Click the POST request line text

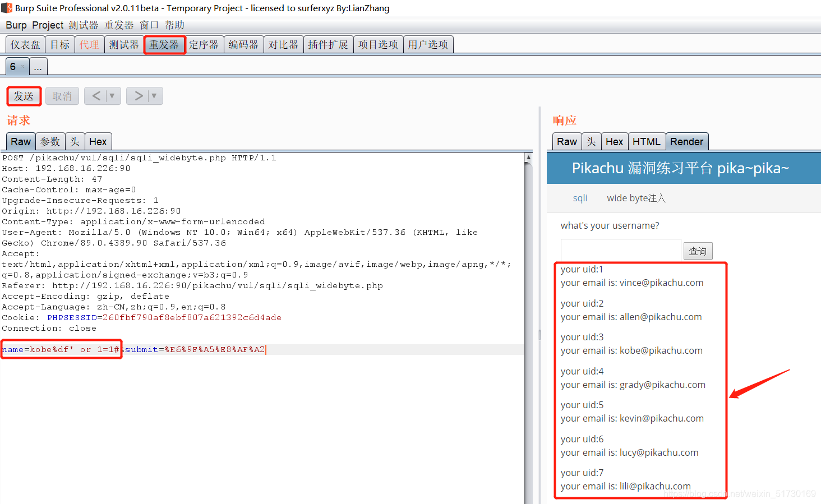[x=139, y=158]
